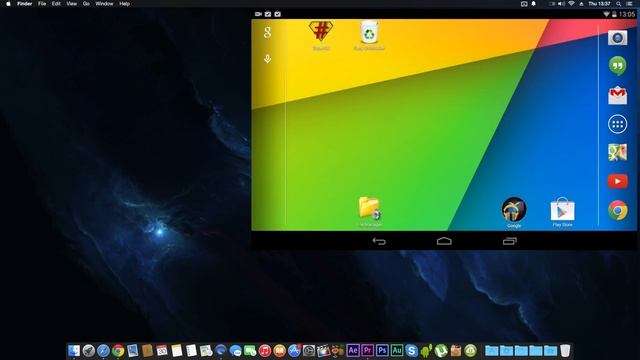Screen dimensions: 640x360
Task: Click the bell notification icon in the menu bar
Action: (533, 4)
